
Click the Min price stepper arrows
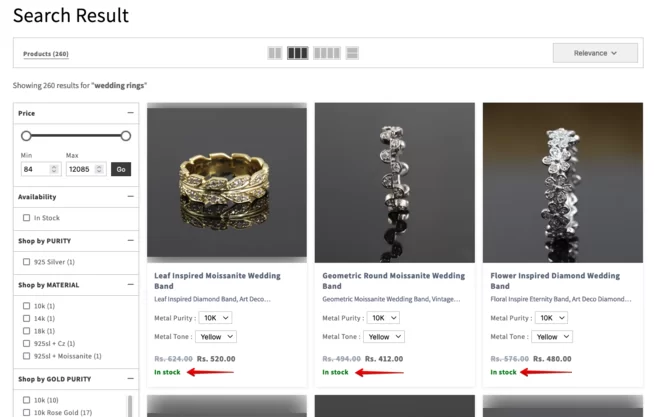[x=54, y=169]
